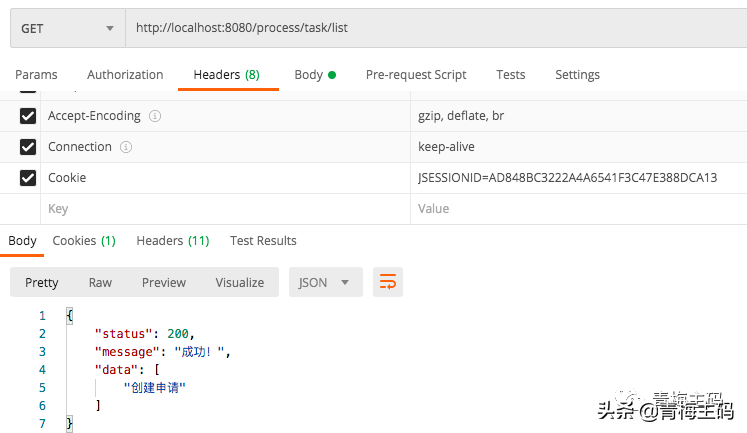Uncheck the Accept-Encoding header checkbox
The image size is (747, 433).
click(x=28, y=116)
